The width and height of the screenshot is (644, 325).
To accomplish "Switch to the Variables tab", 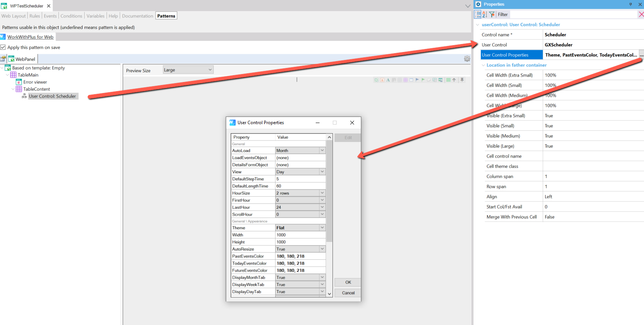I will point(95,16).
